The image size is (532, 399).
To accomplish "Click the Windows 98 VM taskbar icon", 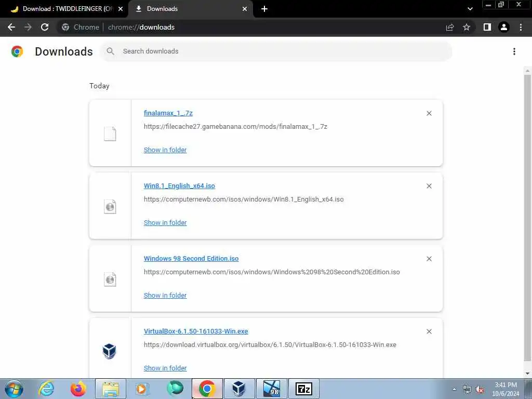I will point(271,389).
